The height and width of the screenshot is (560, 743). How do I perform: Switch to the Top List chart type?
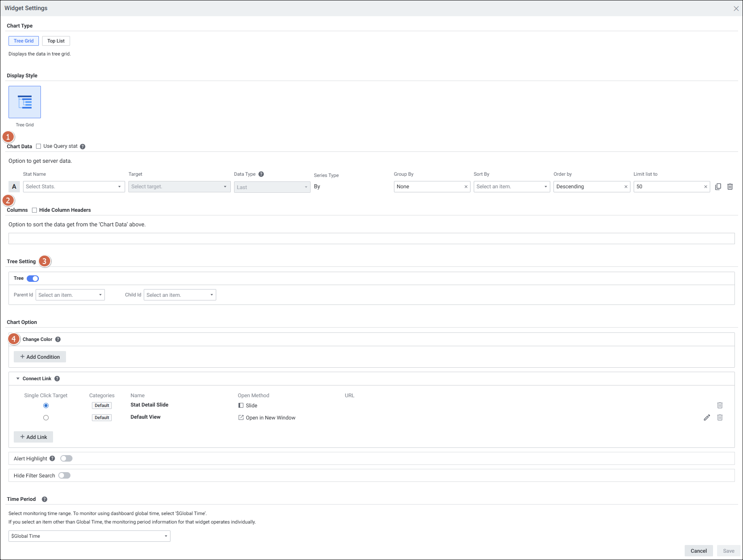56,41
